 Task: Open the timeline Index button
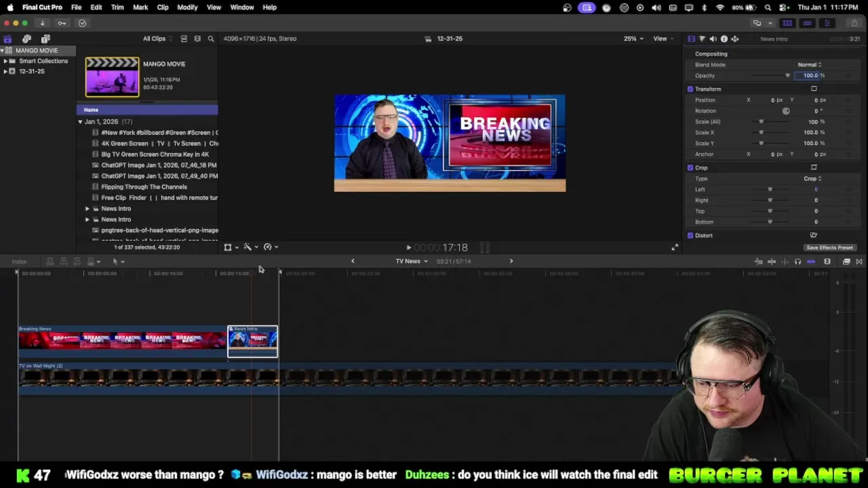pyautogui.click(x=19, y=262)
